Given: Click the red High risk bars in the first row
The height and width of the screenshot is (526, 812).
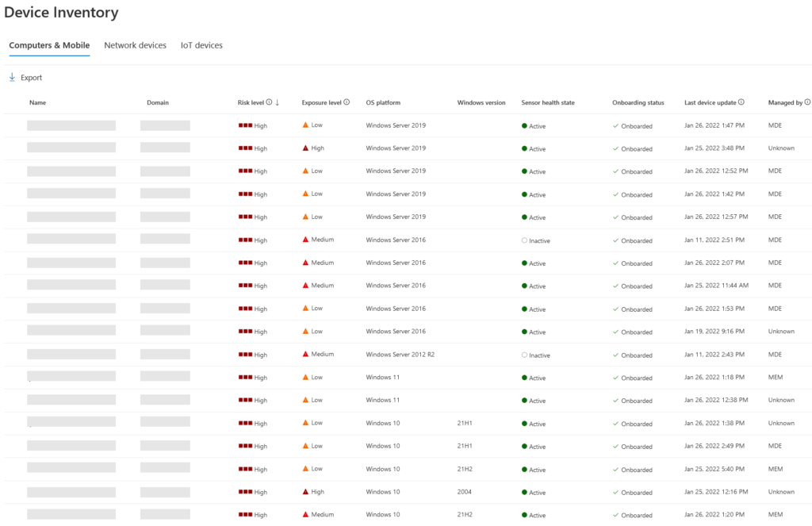Looking at the screenshot, I should tap(244, 125).
